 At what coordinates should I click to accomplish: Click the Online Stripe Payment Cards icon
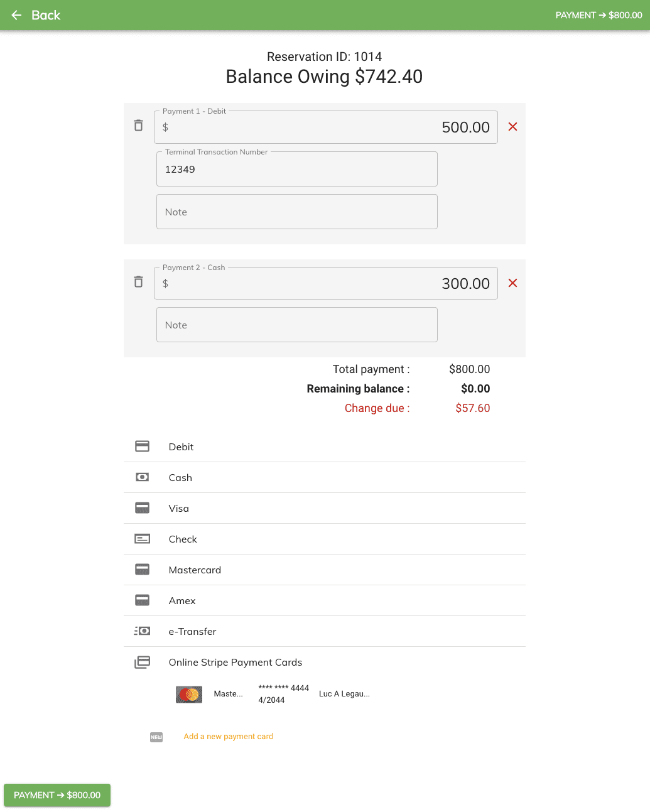pos(143,662)
